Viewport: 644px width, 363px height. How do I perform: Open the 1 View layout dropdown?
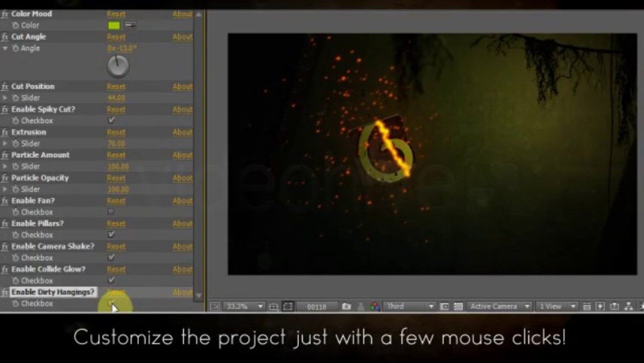[557, 306]
